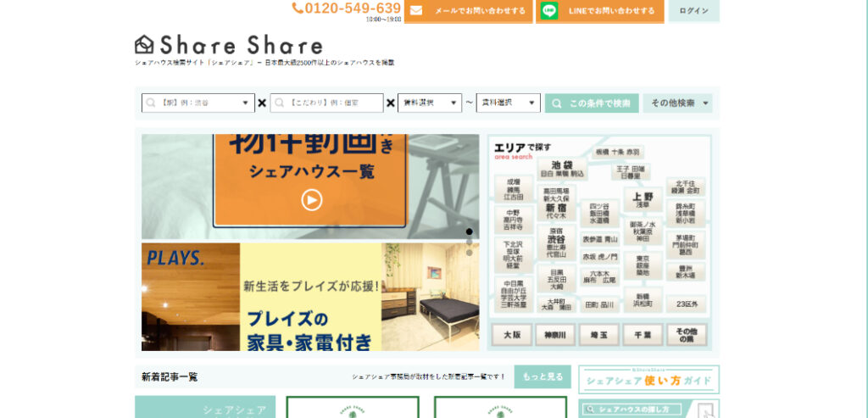Click the ログイン button
This screenshot has height=418, width=868.
[x=693, y=11]
